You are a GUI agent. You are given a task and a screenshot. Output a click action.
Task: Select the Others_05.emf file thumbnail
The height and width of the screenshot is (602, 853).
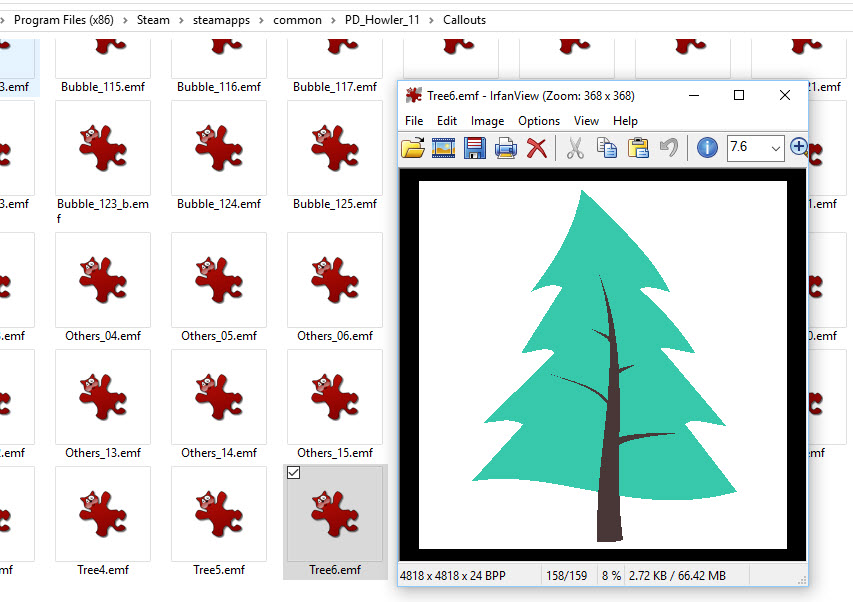click(x=219, y=280)
